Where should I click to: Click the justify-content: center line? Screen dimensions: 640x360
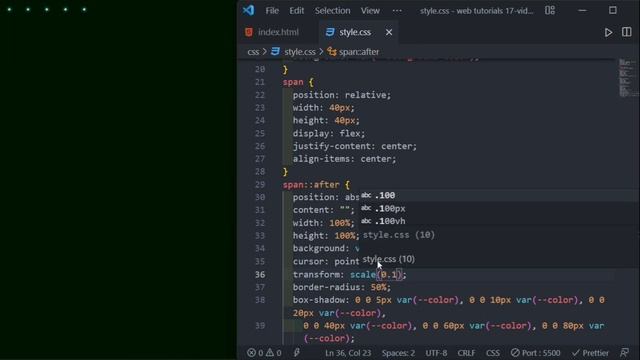(x=355, y=146)
